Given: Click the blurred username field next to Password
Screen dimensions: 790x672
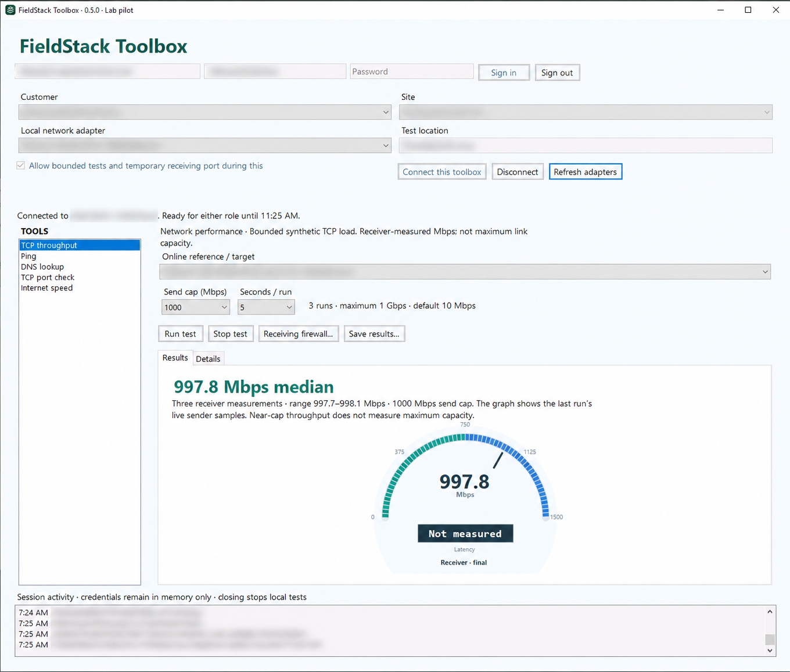Looking at the screenshot, I should pos(275,71).
